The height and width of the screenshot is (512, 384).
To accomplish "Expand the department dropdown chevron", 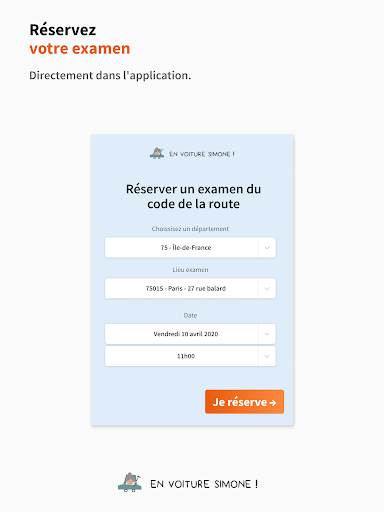I will tap(267, 248).
